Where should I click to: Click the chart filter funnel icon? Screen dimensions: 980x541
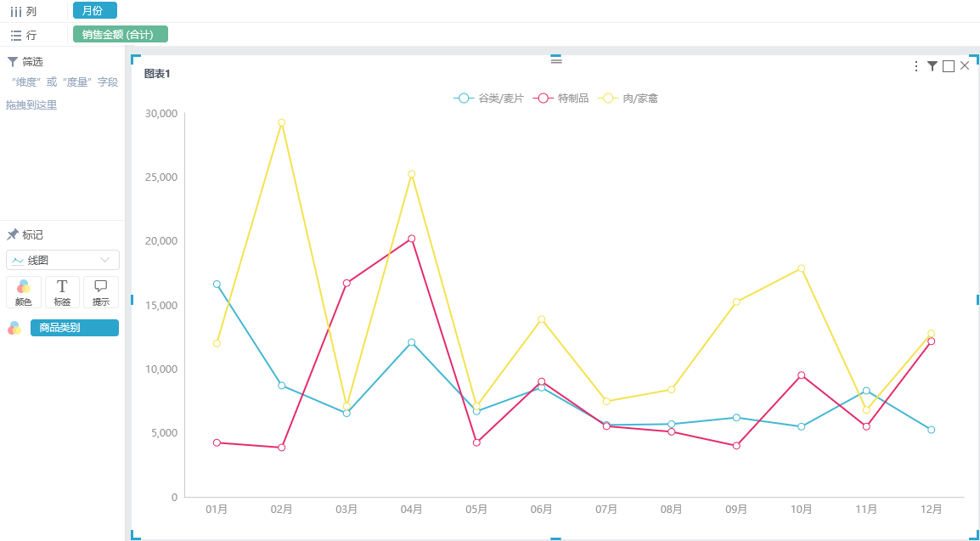(x=932, y=66)
